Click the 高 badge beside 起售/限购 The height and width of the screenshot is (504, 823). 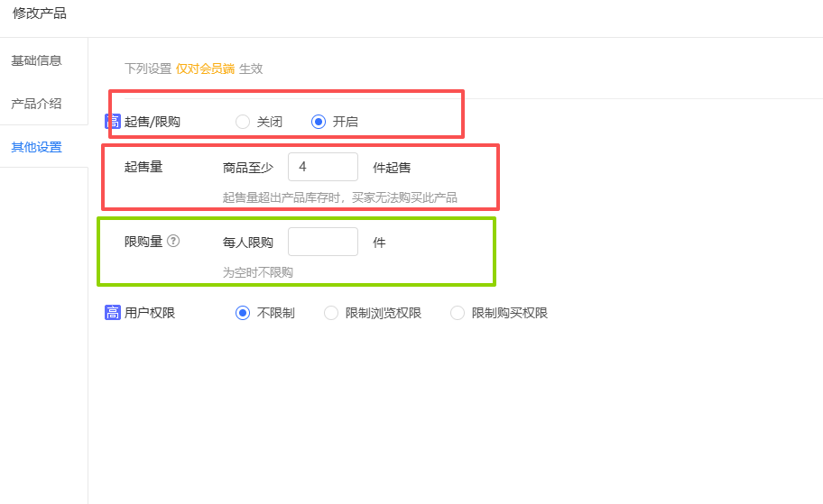pos(113,122)
